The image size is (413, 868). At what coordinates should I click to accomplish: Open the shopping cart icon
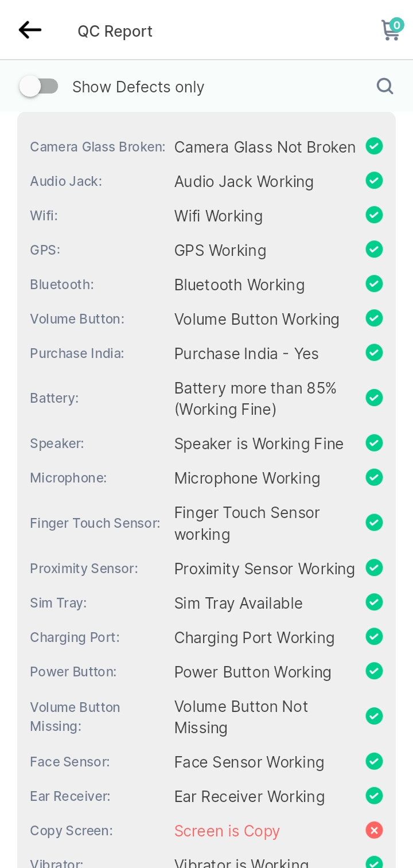pos(391,30)
